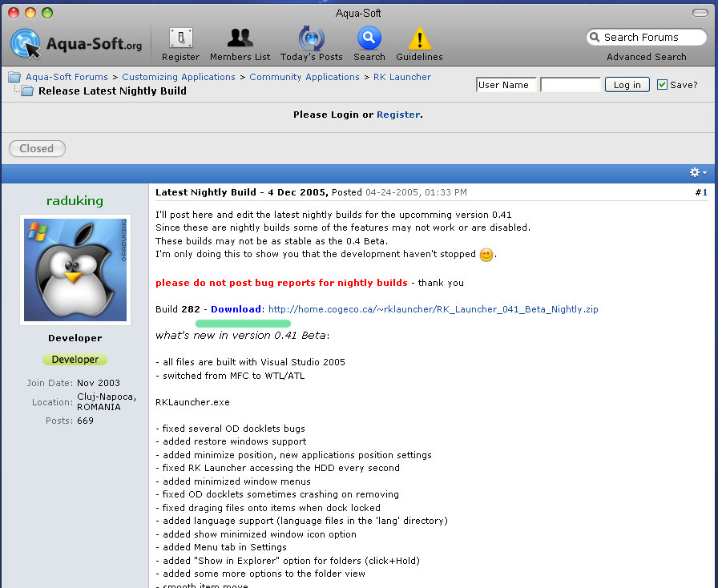Open raduking's profile name link

[x=75, y=200]
